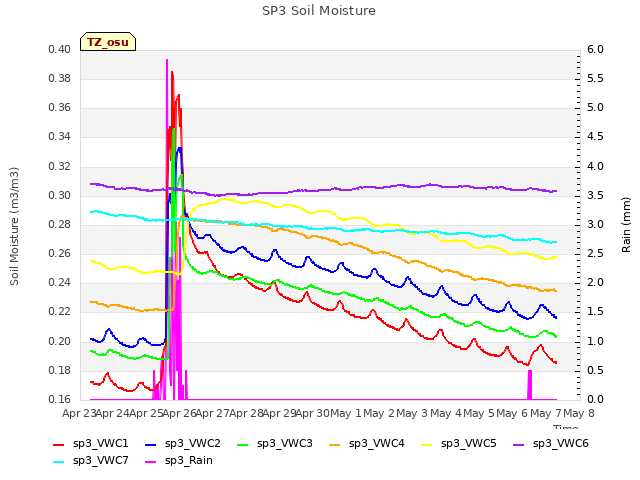Click the sp3_VWC6 legend label
This screenshot has width=640, height=480.
pyautogui.click(x=561, y=444)
